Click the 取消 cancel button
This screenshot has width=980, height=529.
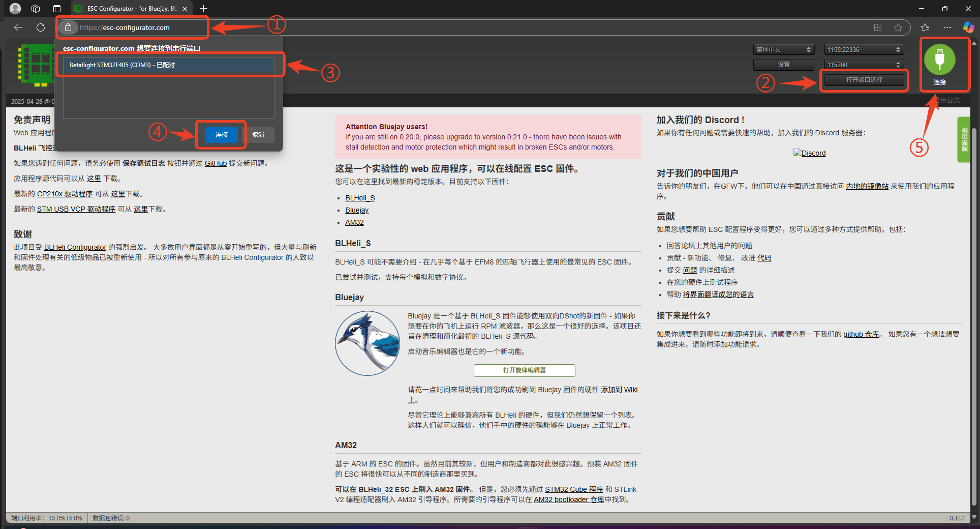point(258,135)
